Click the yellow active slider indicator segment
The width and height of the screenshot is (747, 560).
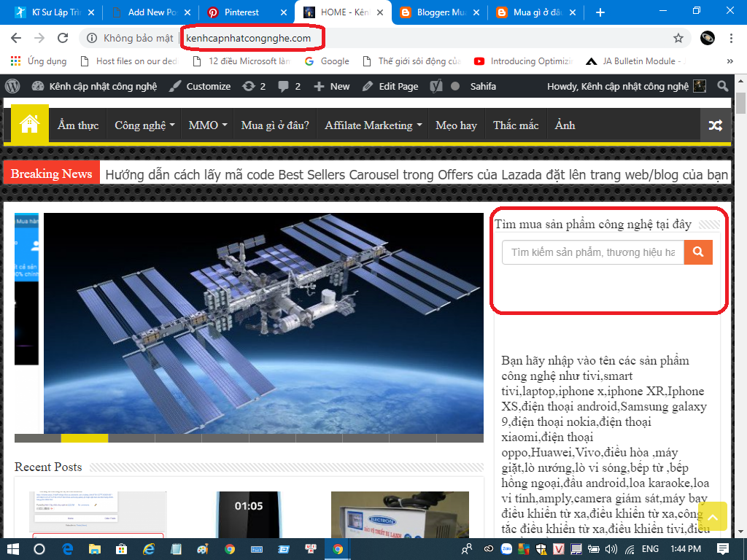(84, 438)
